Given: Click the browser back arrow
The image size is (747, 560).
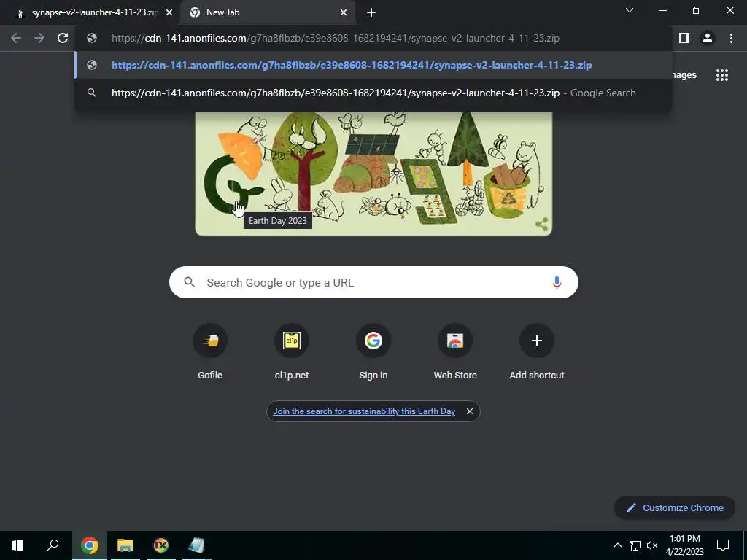Looking at the screenshot, I should pyautogui.click(x=16, y=38).
